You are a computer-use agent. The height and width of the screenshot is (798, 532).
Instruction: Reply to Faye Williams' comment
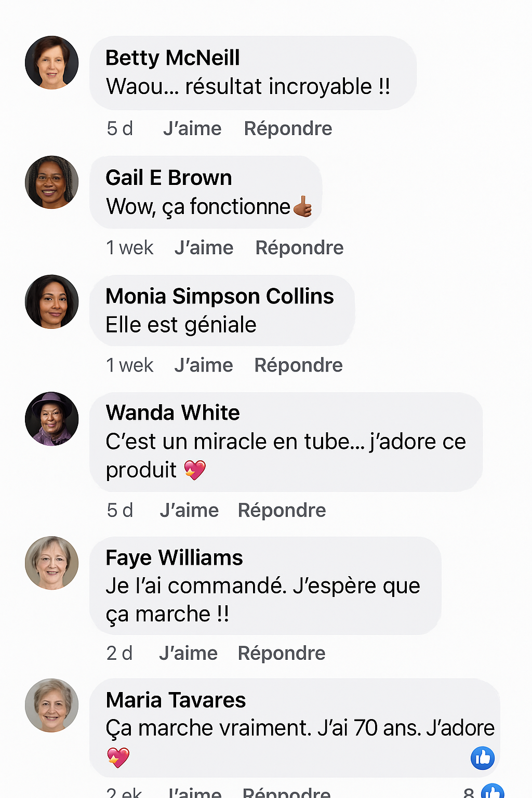click(x=281, y=653)
